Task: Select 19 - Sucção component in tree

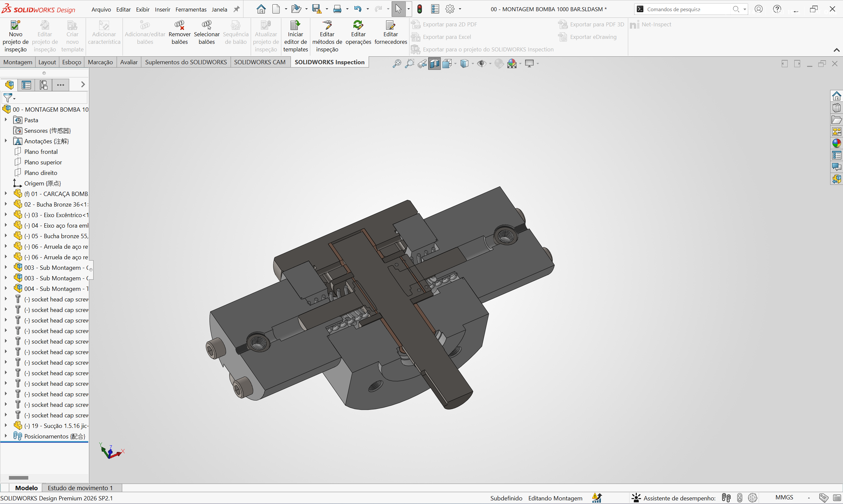Action: click(x=56, y=426)
